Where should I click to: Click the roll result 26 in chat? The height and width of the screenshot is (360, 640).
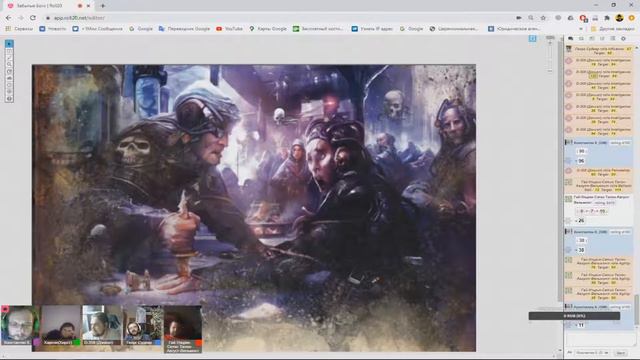point(581,221)
